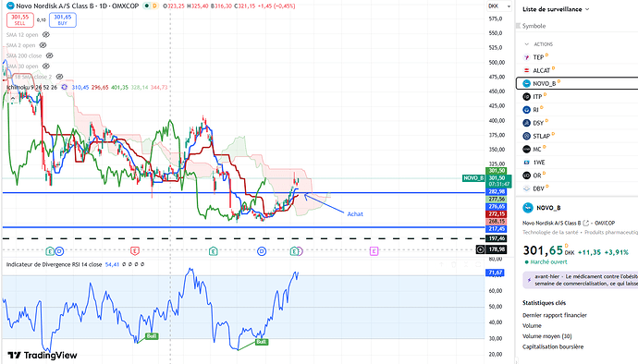638x364 pixels.
Task: Click the STLAP logo icon
Action: [x=526, y=136]
